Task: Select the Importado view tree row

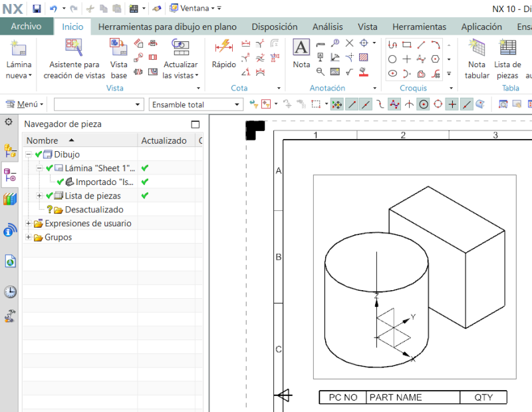Action: (95, 182)
